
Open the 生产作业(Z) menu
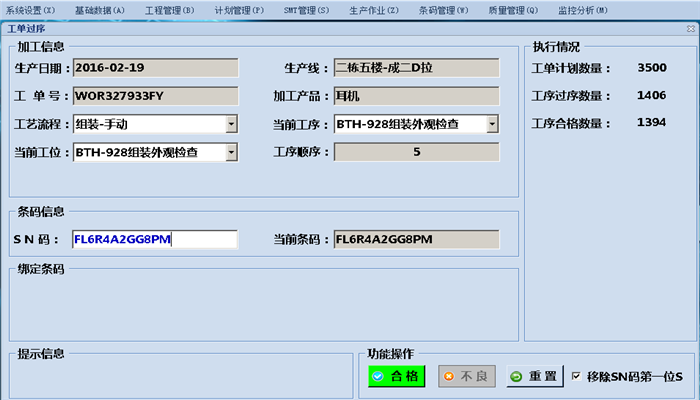pos(374,10)
